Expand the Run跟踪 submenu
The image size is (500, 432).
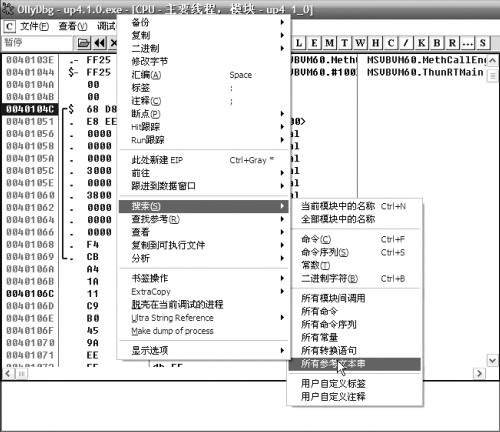click(203, 140)
